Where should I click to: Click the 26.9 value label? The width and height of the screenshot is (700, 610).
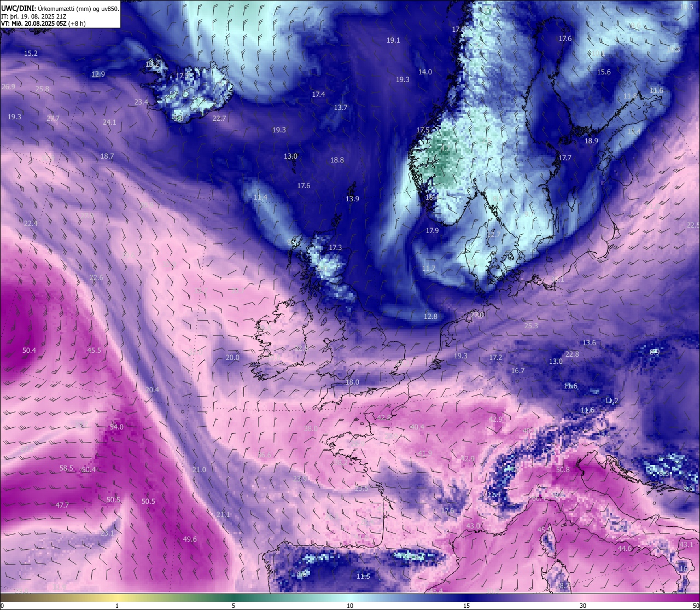point(8,86)
